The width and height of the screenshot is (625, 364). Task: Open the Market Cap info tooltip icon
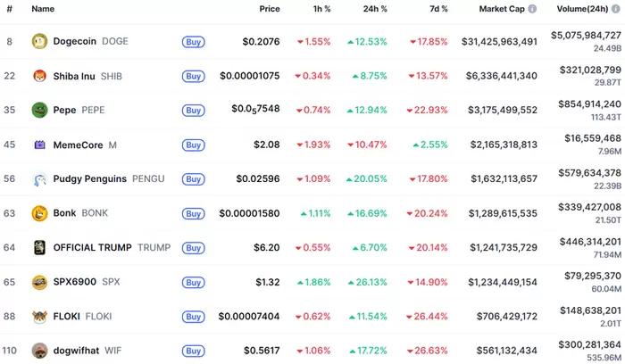point(532,9)
